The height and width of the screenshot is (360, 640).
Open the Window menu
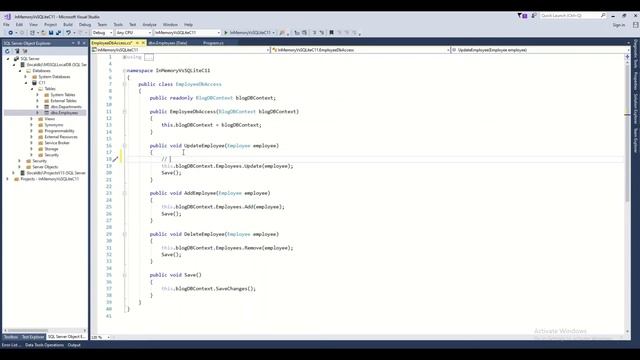tap(170, 25)
